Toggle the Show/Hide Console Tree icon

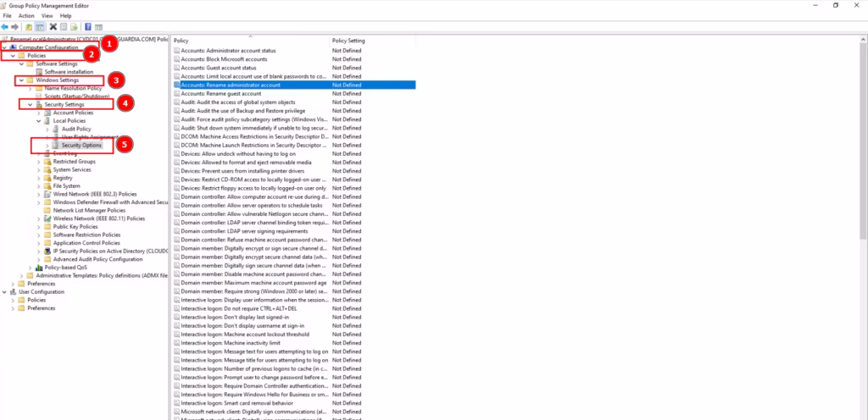(40, 26)
